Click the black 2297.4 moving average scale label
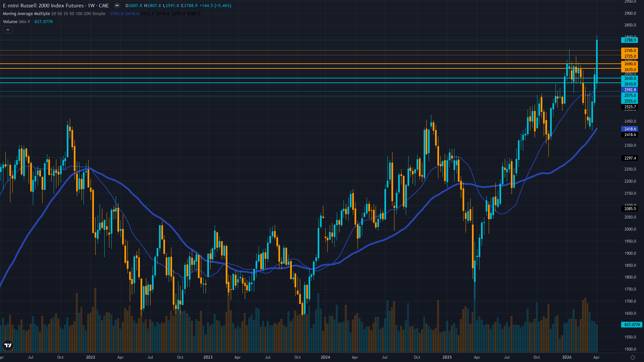Viewport: 644px width, 362px height. pos(630,158)
